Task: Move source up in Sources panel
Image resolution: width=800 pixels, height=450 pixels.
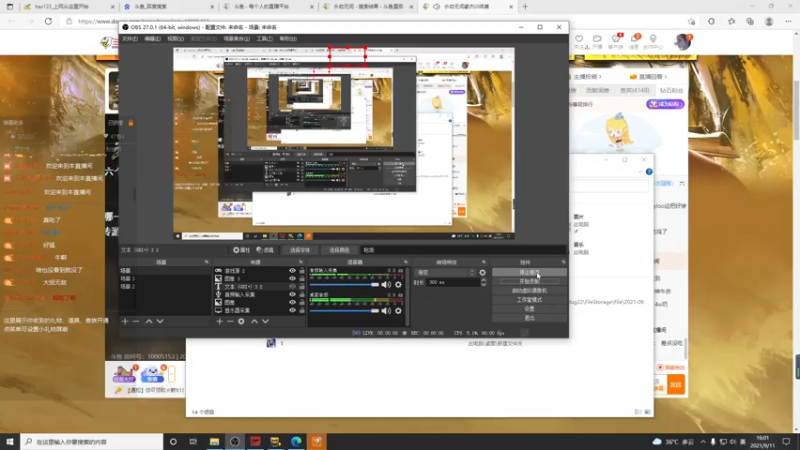Action: [254, 321]
